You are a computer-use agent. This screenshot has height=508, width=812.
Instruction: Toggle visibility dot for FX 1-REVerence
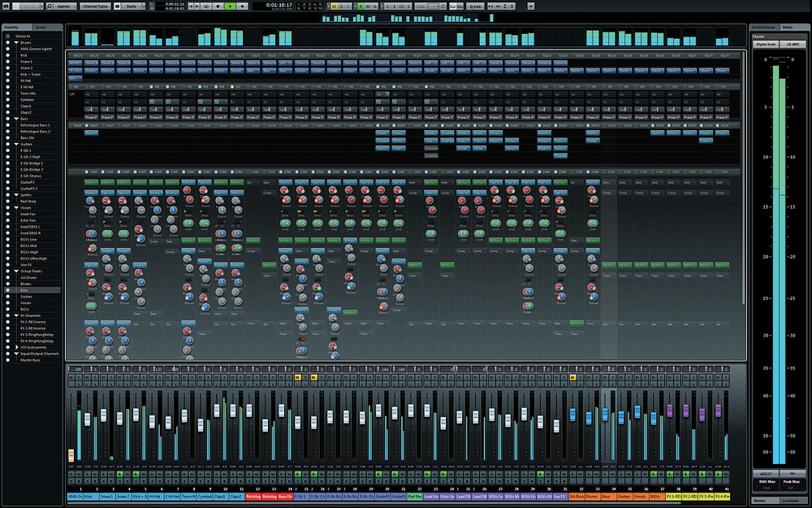click(7, 322)
